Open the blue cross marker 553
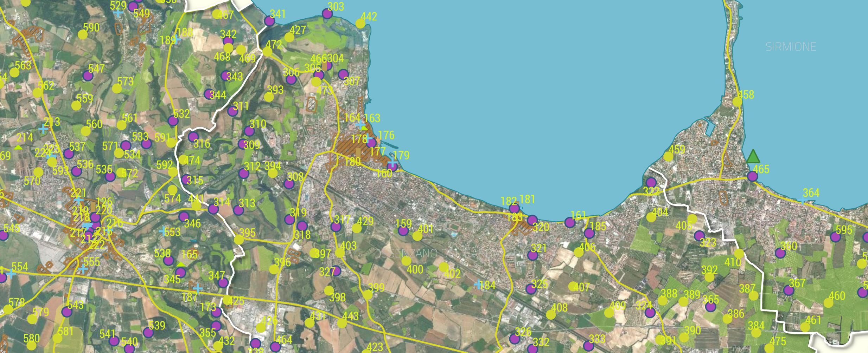868x353 pixels. pos(163,231)
